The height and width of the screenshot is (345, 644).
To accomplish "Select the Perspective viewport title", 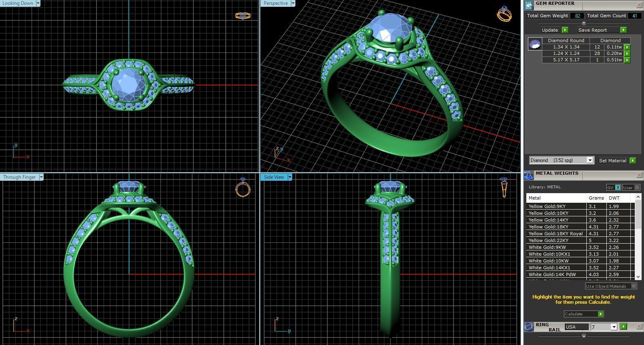I will (275, 3).
